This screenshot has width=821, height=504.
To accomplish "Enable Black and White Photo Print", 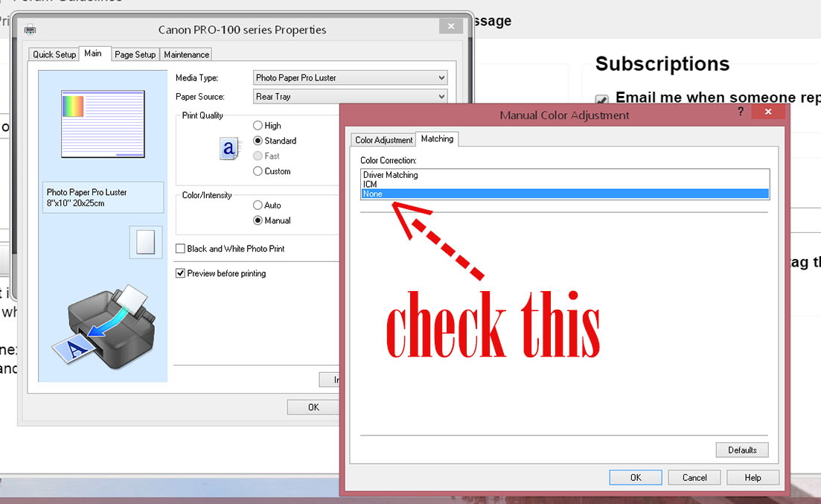I will (180, 249).
